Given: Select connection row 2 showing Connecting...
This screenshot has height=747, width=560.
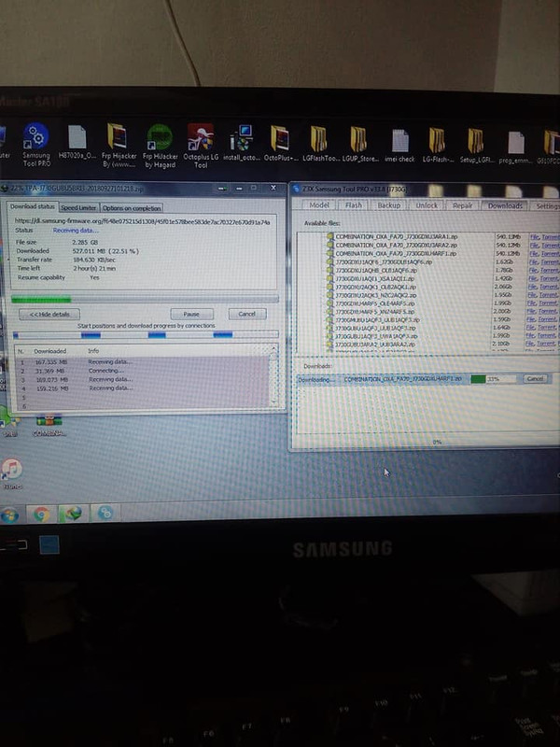Looking at the screenshot, I should coord(143,371).
